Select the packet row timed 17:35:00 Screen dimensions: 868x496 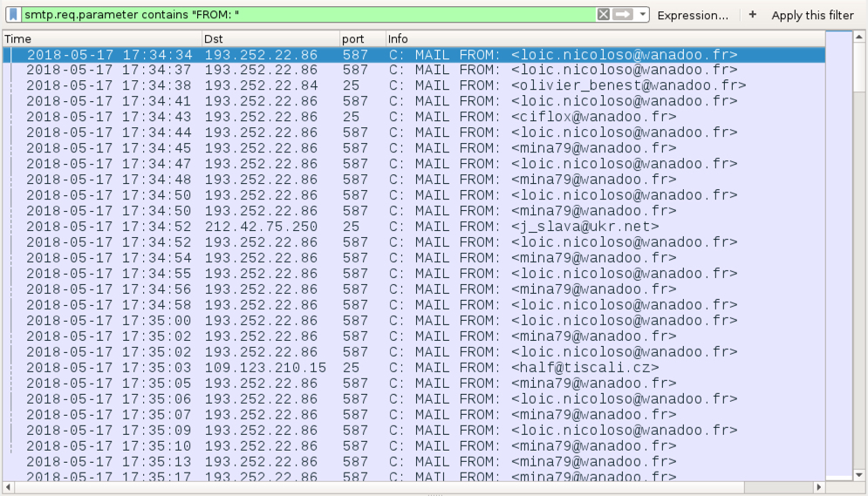pyautogui.click(x=413, y=321)
